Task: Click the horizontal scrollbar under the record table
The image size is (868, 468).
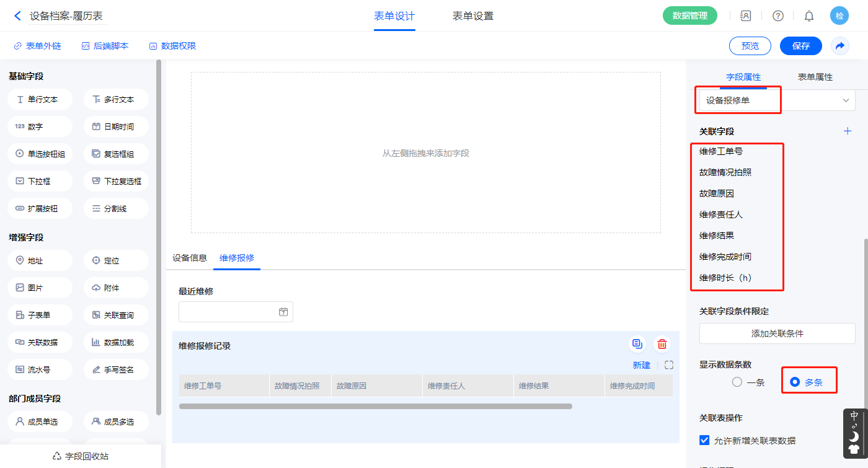Action: coord(375,407)
